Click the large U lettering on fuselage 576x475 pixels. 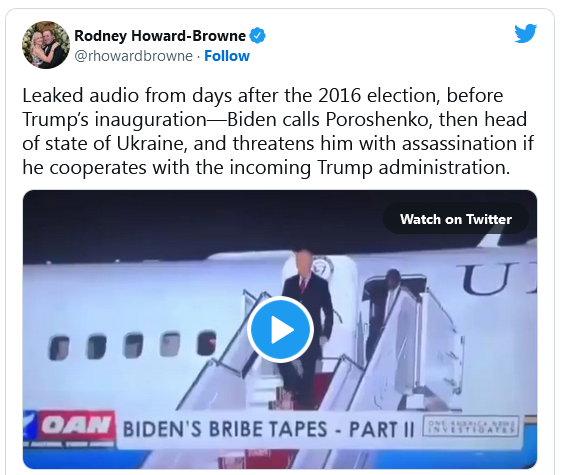point(486,281)
